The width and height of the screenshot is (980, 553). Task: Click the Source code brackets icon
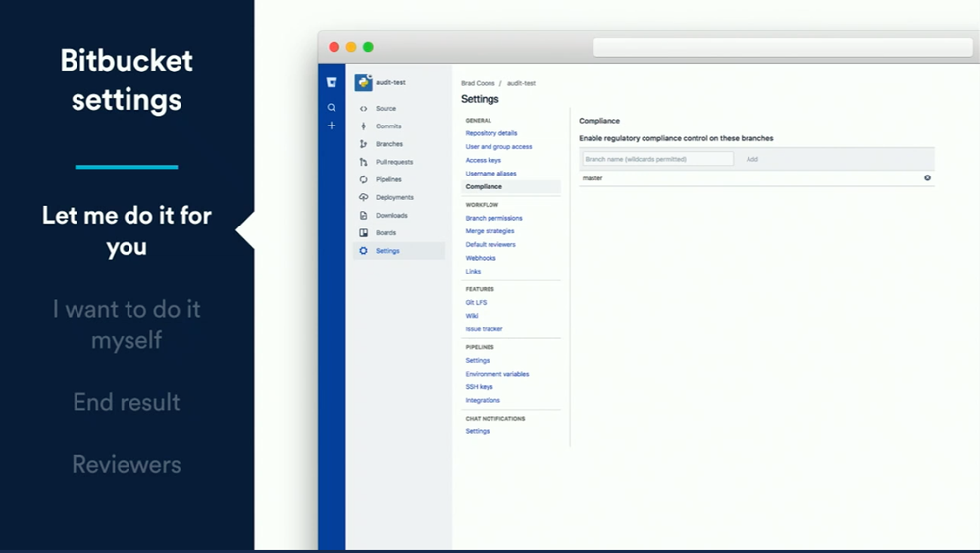[x=363, y=109]
